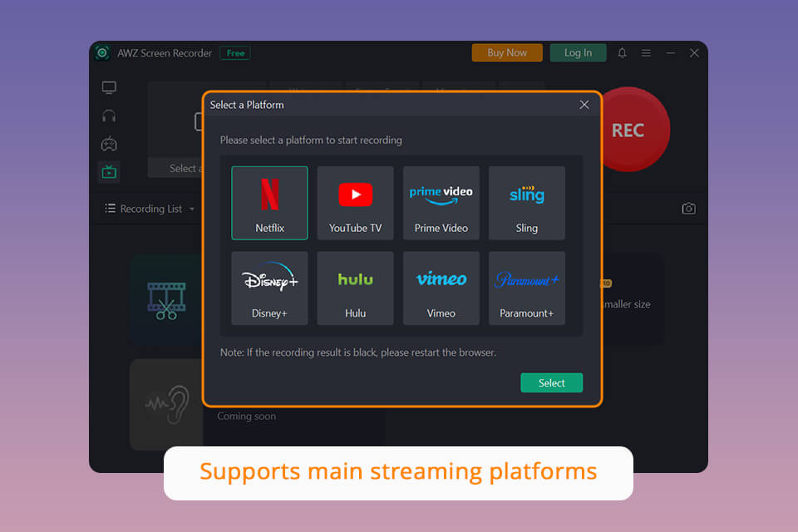The width and height of the screenshot is (798, 532).
Task: Select the Vimeo platform tile
Action: (x=441, y=288)
